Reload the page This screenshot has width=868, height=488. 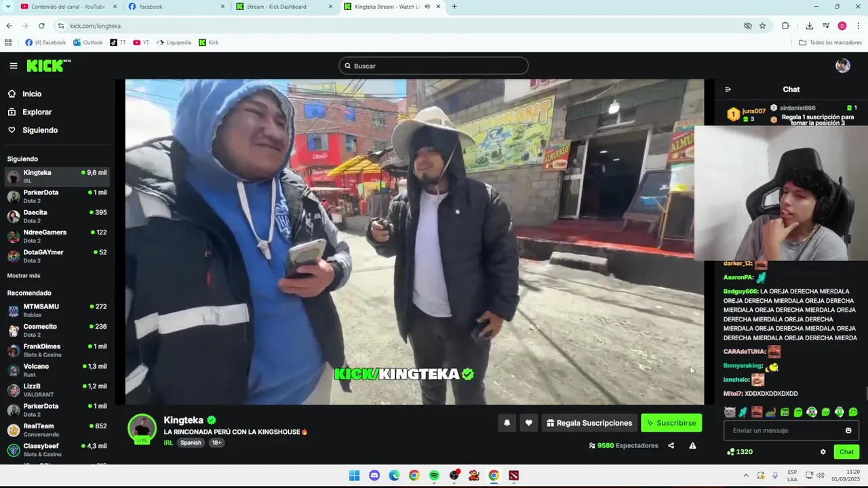point(41,26)
